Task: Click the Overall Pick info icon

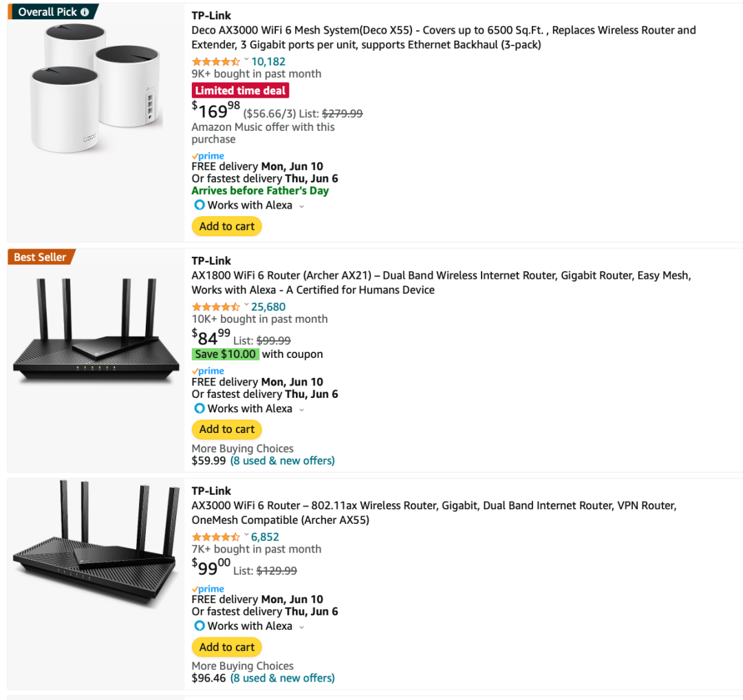Action: click(85, 12)
